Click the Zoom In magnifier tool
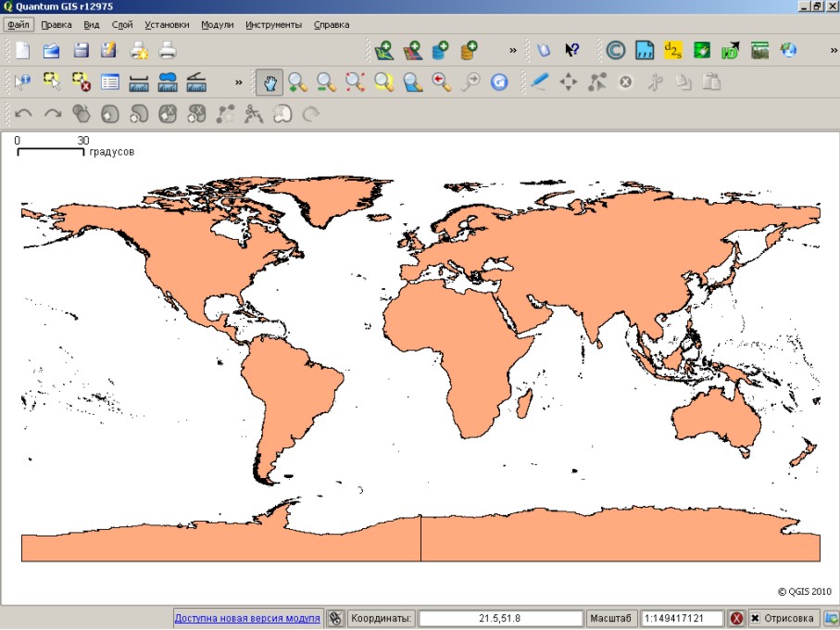Image resolution: width=840 pixels, height=630 pixels. pos(297,82)
